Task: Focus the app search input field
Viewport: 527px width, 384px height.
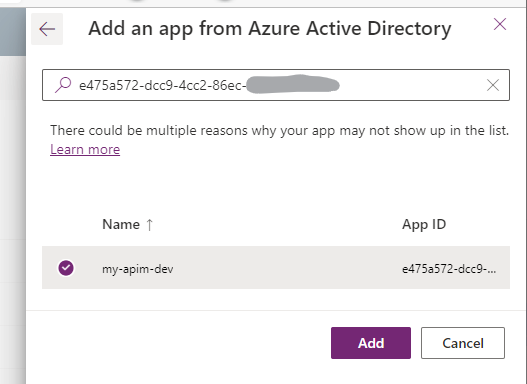Action: point(276,85)
